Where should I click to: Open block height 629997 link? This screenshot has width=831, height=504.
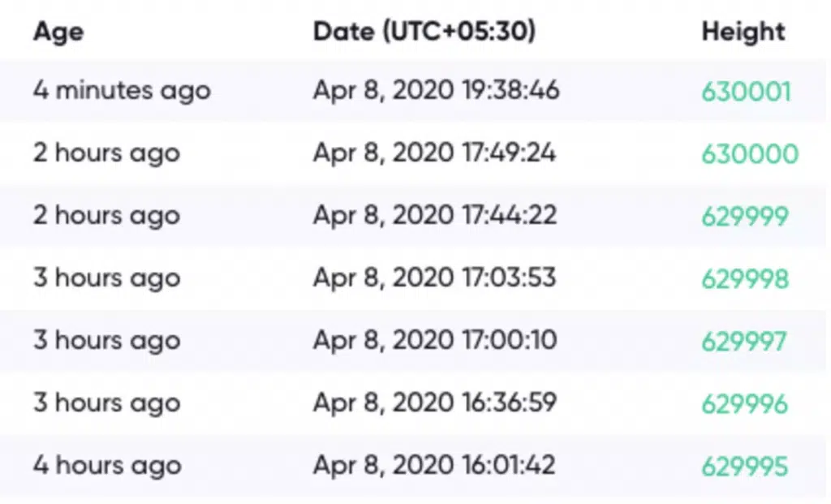[x=744, y=342]
